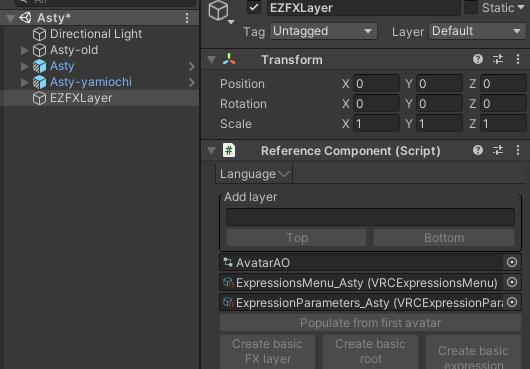The height and width of the screenshot is (369, 530).
Task: Click the Rotation Y field
Action: point(439,103)
